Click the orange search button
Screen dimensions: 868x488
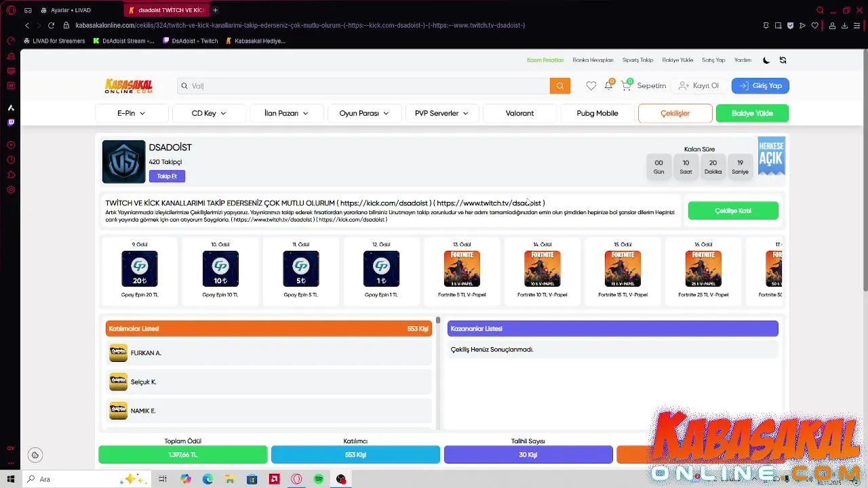pos(560,86)
